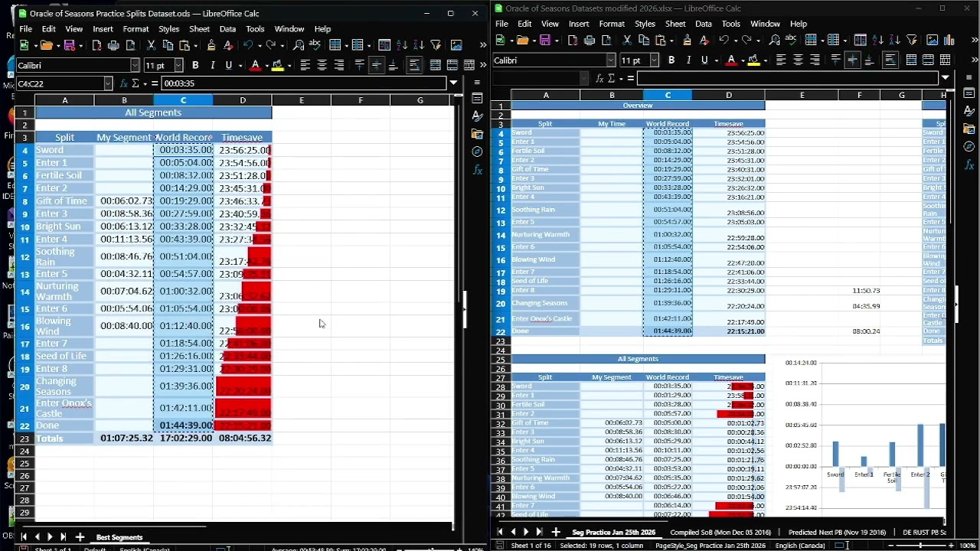980x551 pixels.
Task: Click formula input showing 00:03:35
Action: (x=304, y=83)
